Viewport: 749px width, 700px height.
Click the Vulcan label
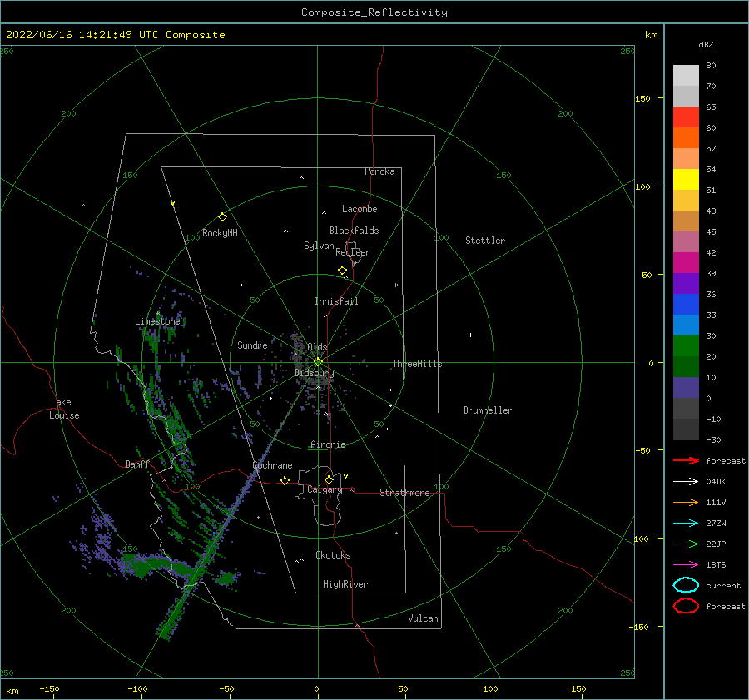423,618
